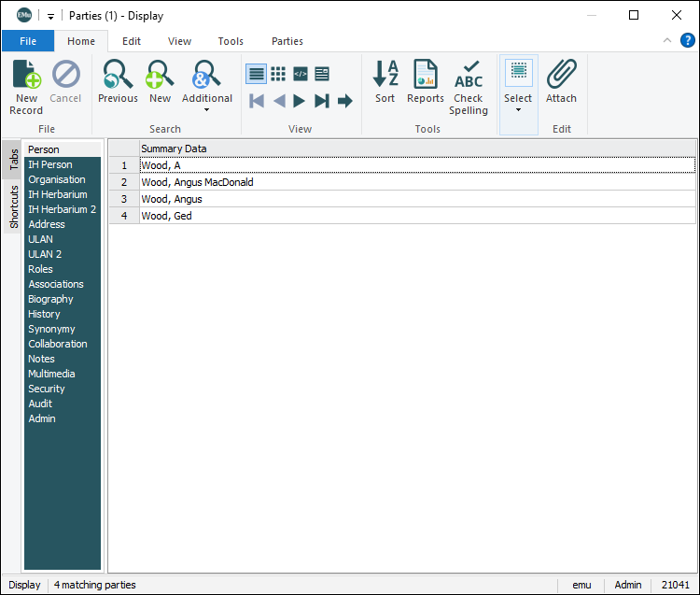This screenshot has height=595, width=700.
Task: Collapse the ribbon with the chevron
Action: [666, 40]
